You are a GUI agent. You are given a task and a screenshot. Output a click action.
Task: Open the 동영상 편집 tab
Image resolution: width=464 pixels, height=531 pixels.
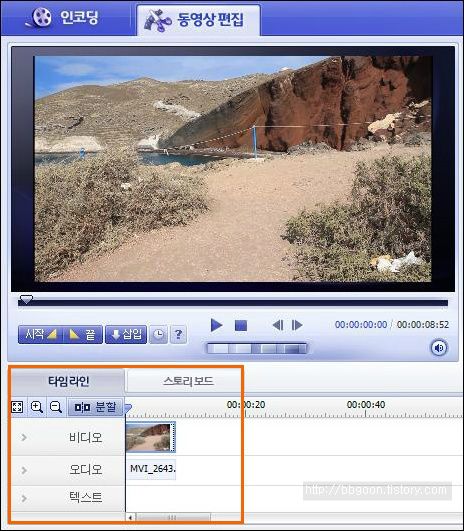click(198, 20)
